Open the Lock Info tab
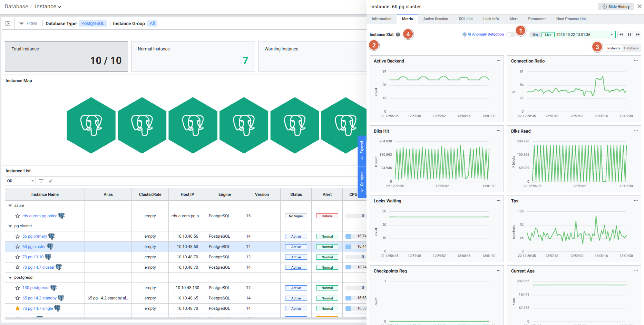The width and height of the screenshot is (644, 325). click(x=491, y=19)
